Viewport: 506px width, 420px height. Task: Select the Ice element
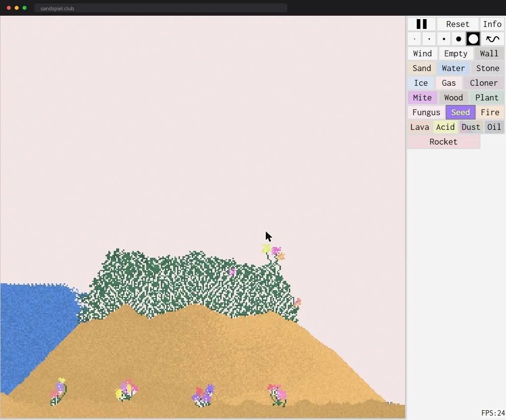click(x=421, y=83)
